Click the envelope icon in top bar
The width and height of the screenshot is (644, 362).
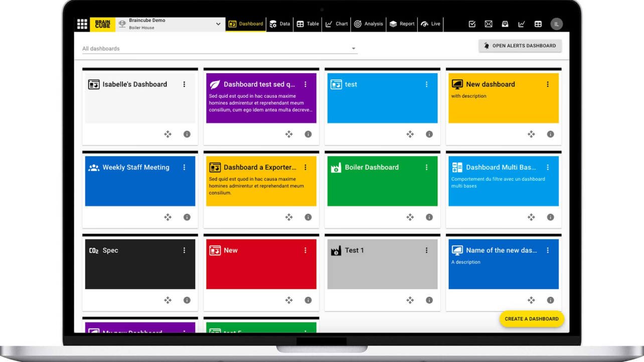489,24
